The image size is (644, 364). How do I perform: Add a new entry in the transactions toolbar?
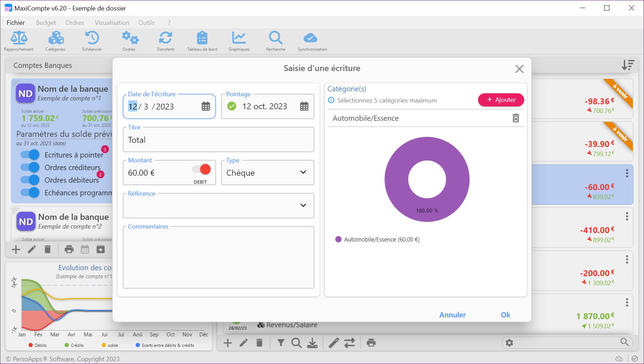click(x=228, y=343)
